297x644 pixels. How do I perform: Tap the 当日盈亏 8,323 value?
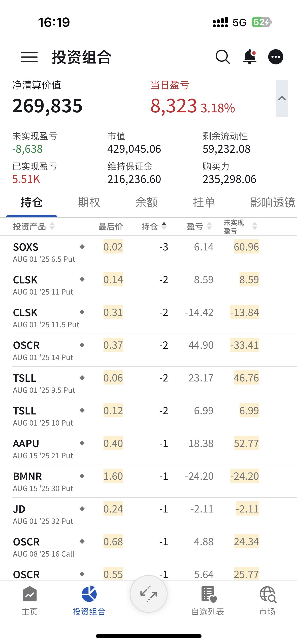pos(174,106)
